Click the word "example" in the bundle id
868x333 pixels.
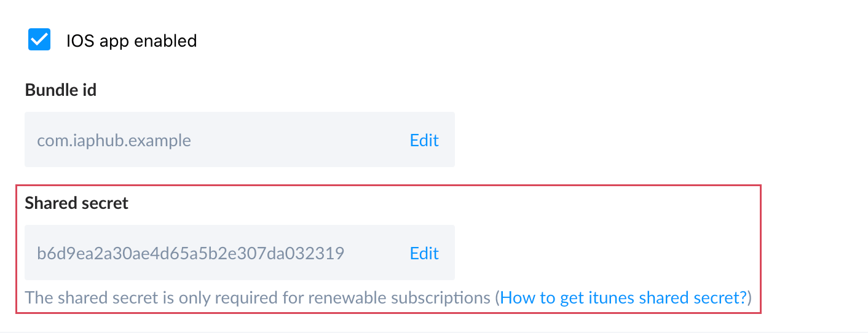(x=162, y=141)
